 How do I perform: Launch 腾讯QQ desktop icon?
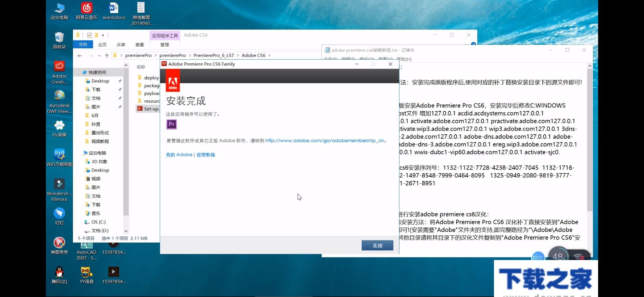(x=59, y=275)
